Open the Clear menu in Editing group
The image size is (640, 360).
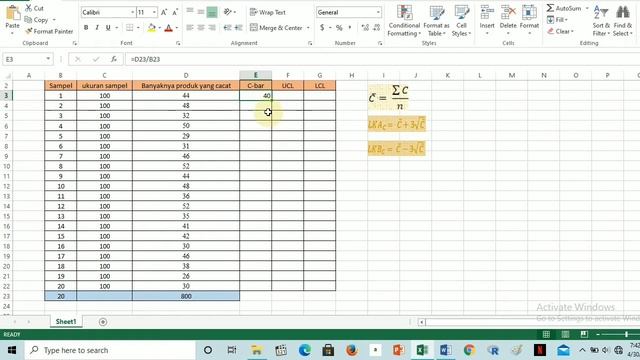560,31
